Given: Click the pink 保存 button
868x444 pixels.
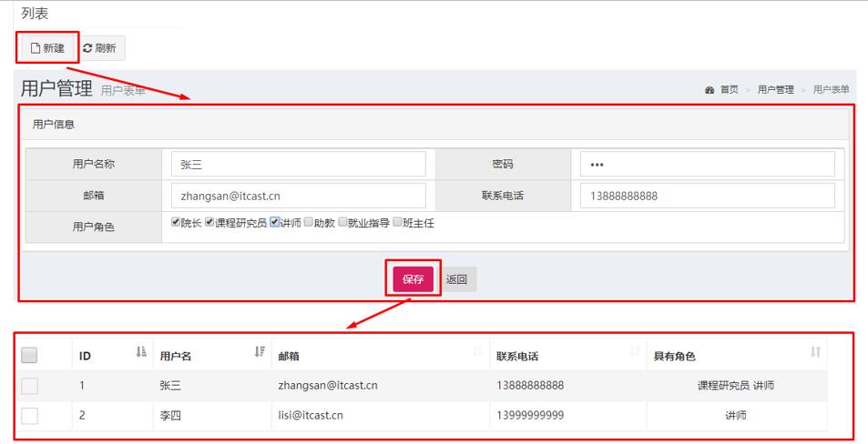Looking at the screenshot, I should click(x=413, y=279).
